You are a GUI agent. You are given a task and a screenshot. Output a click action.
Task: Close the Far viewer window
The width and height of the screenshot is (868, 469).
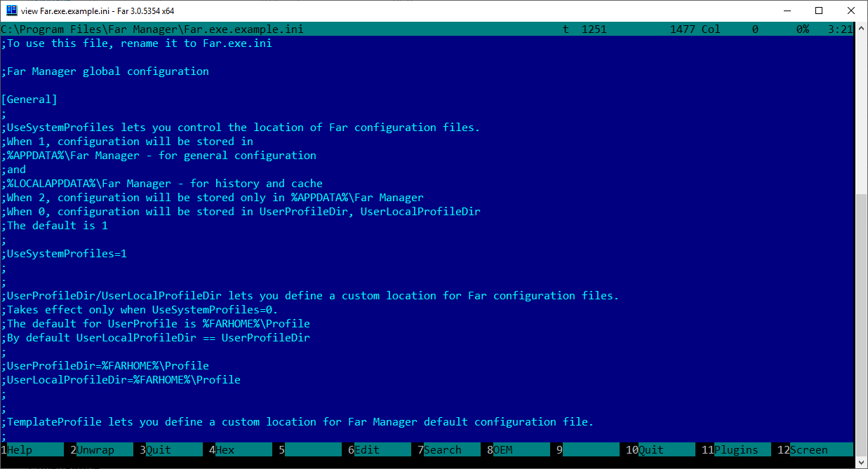pos(851,11)
